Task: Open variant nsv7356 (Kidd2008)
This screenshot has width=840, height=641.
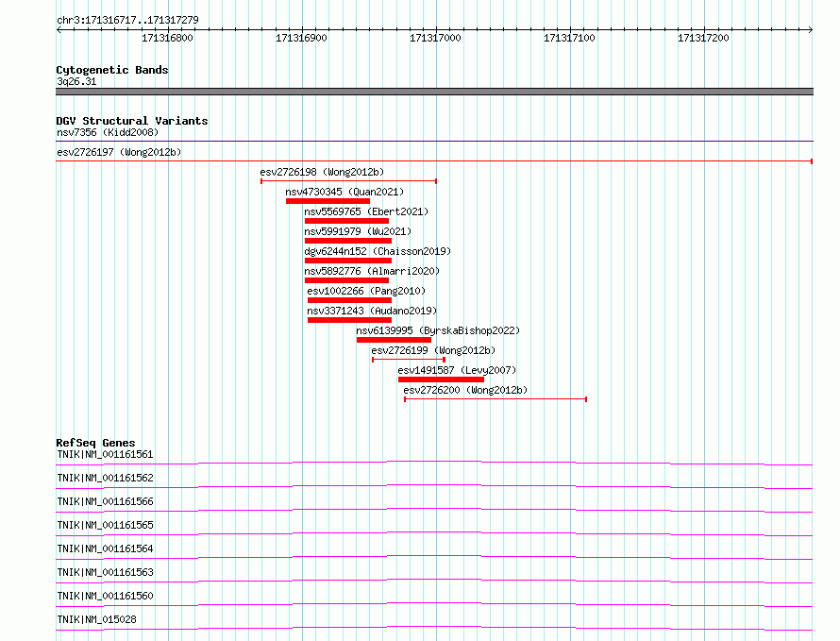Action: click(x=108, y=132)
